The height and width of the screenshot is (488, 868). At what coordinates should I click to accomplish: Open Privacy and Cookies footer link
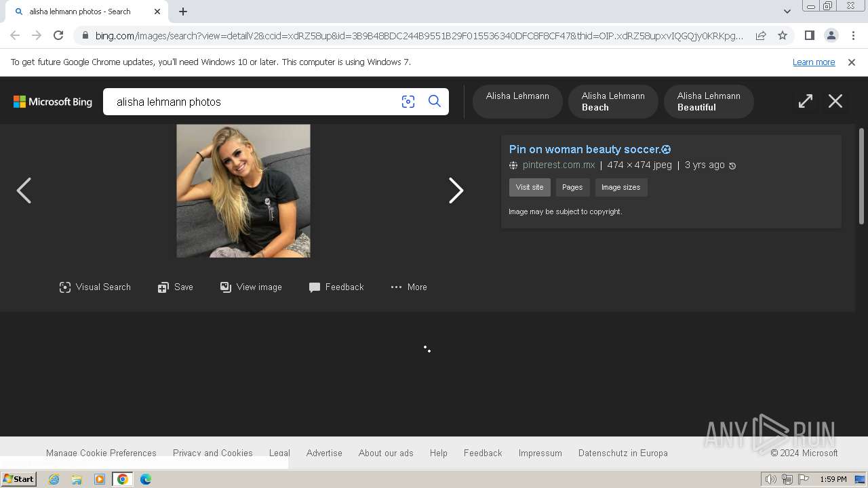[x=213, y=453]
